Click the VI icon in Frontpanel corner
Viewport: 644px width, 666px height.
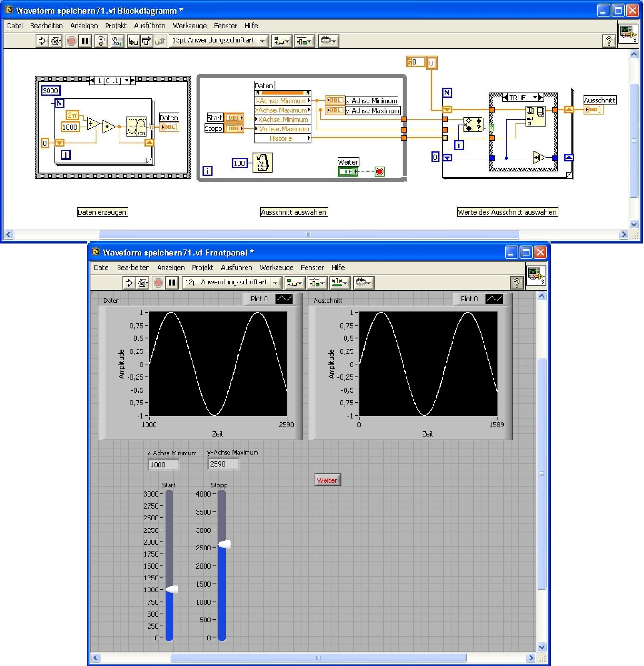(536, 276)
